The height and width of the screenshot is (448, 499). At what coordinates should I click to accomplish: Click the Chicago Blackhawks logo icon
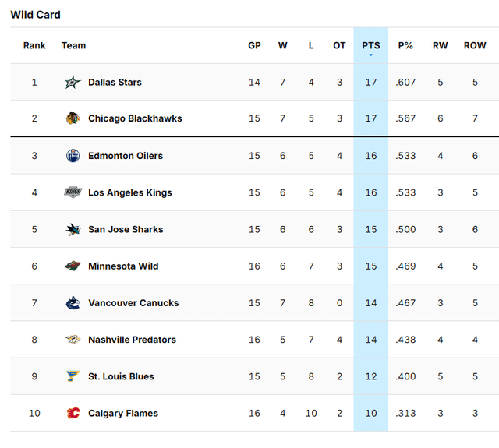(73, 118)
